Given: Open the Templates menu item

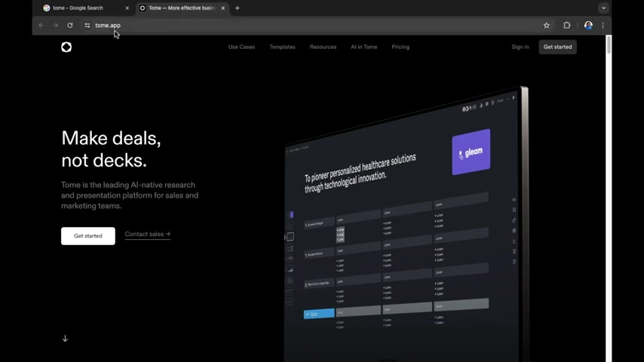Looking at the screenshot, I should [282, 47].
